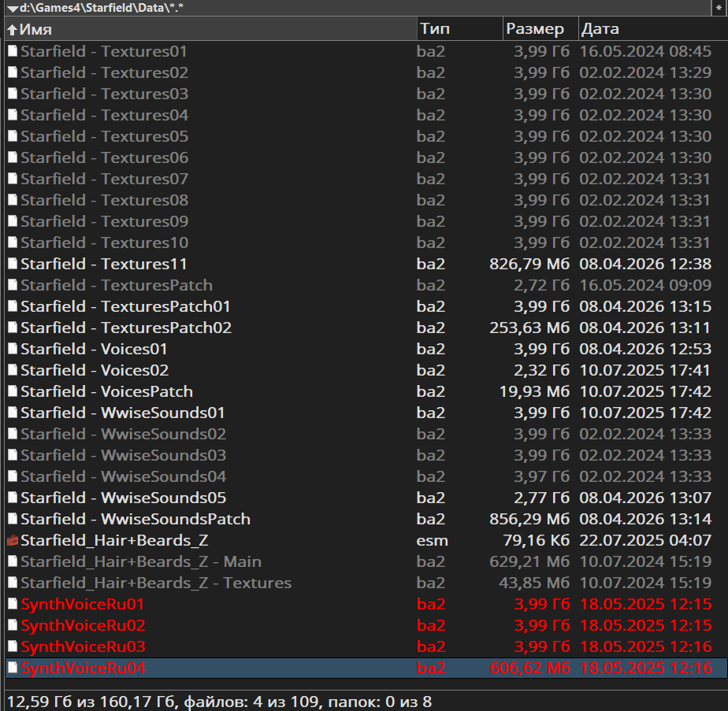Click the icon of Starfield - Textures11
This screenshot has height=711, width=728.
click(x=13, y=265)
